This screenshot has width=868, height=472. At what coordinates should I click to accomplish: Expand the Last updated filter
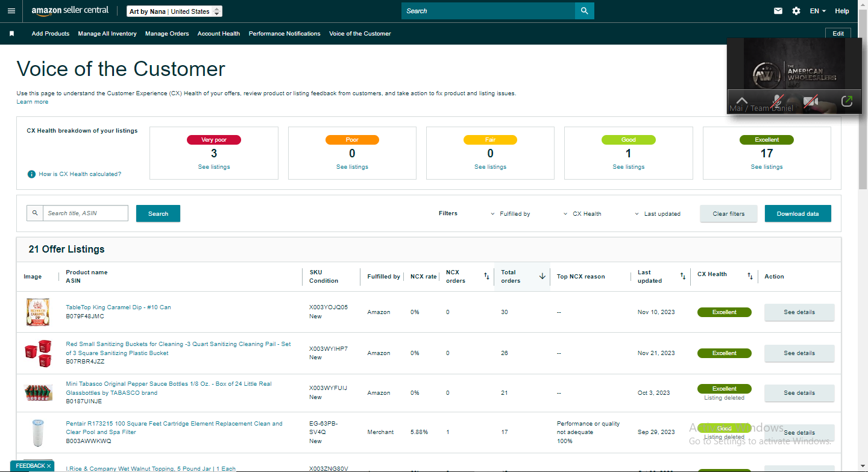658,214
